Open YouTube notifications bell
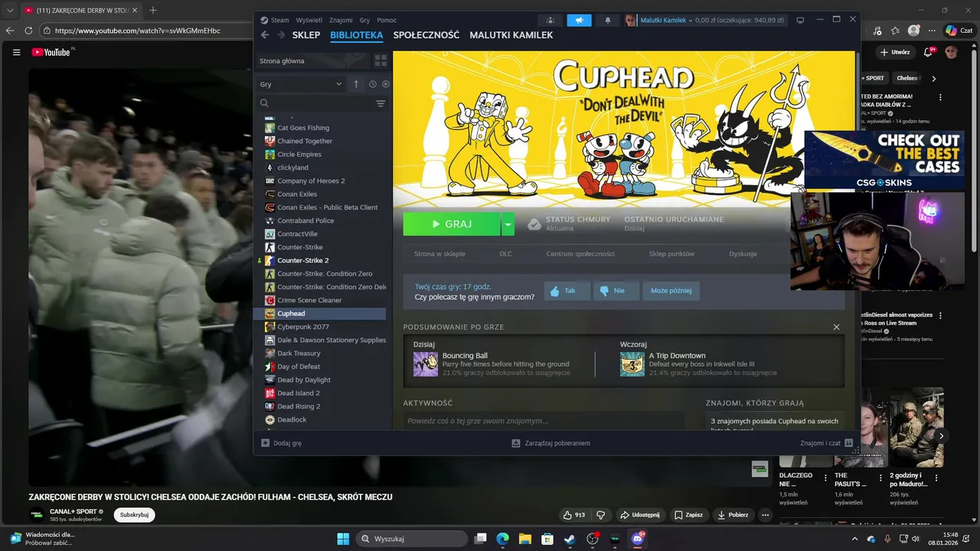The width and height of the screenshot is (980, 551). [x=929, y=52]
